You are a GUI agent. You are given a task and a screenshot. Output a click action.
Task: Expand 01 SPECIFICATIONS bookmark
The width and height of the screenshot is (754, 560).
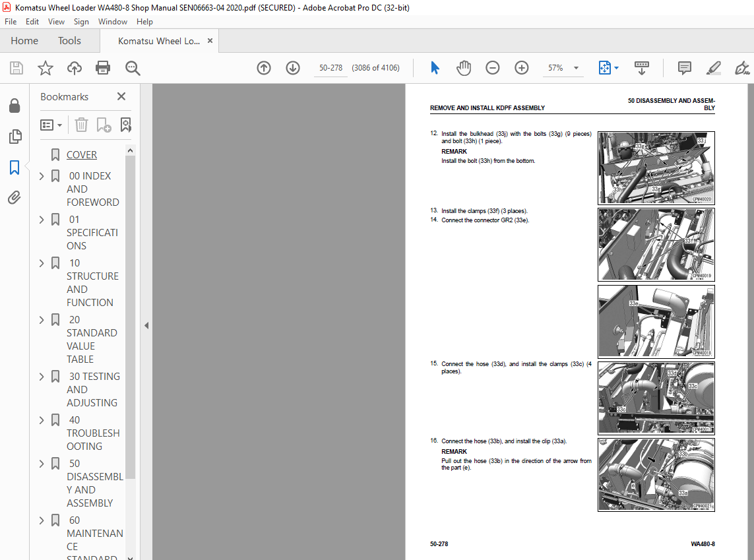(x=42, y=220)
